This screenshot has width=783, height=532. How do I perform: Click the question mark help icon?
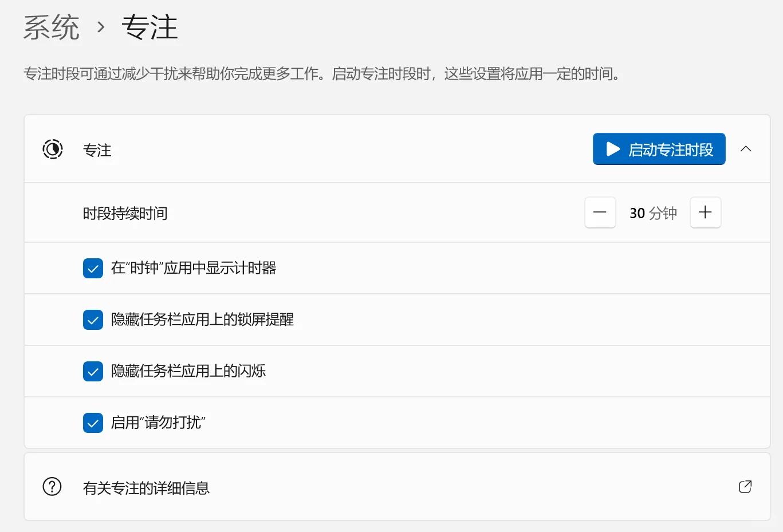pos(52,486)
